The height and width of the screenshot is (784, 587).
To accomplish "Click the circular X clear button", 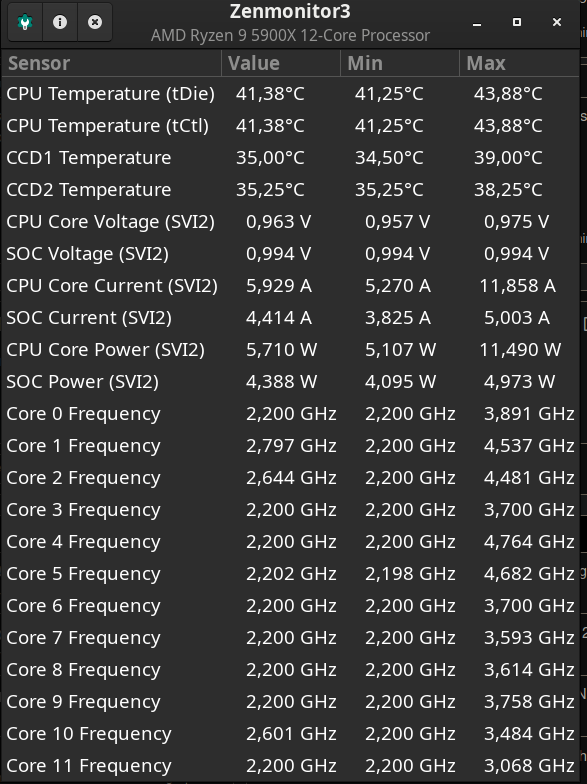I will click(x=94, y=22).
